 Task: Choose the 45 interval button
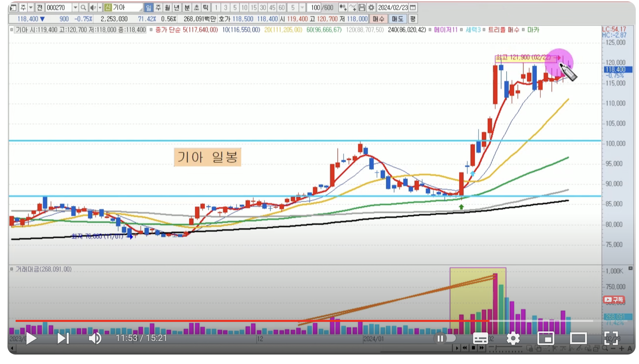(272, 7)
